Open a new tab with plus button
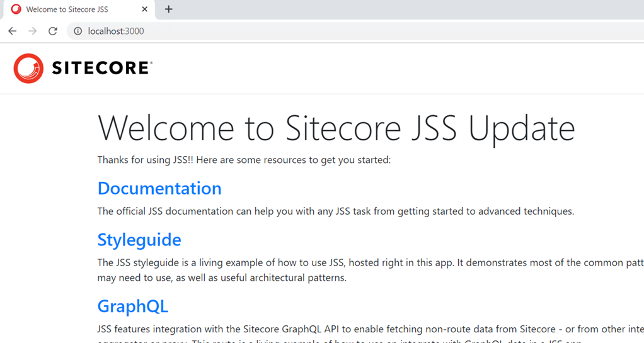The width and height of the screenshot is (644, 343). coord(168,9)
